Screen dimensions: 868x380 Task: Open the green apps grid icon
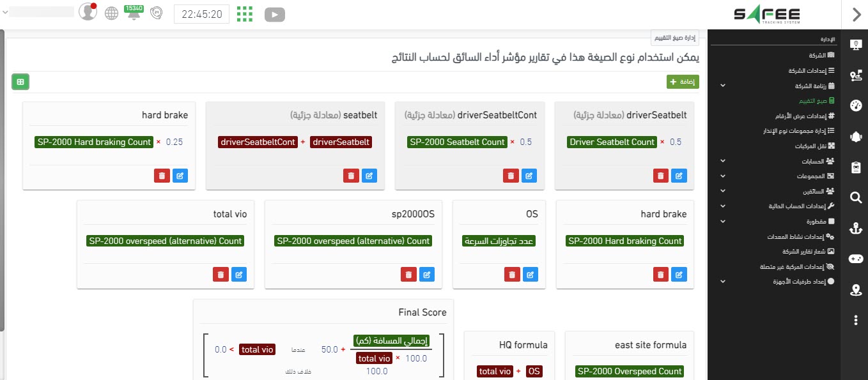point(245,13)
